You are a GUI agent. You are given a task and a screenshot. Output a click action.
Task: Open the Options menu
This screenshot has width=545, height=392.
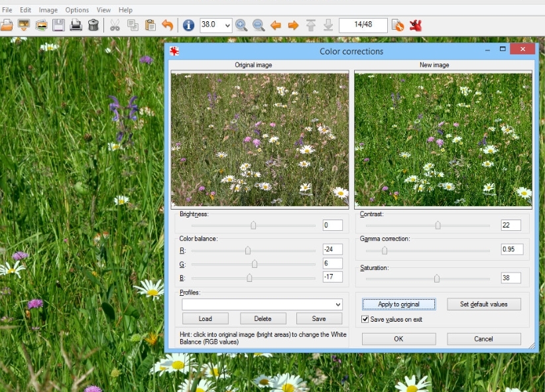coord(77,10)
